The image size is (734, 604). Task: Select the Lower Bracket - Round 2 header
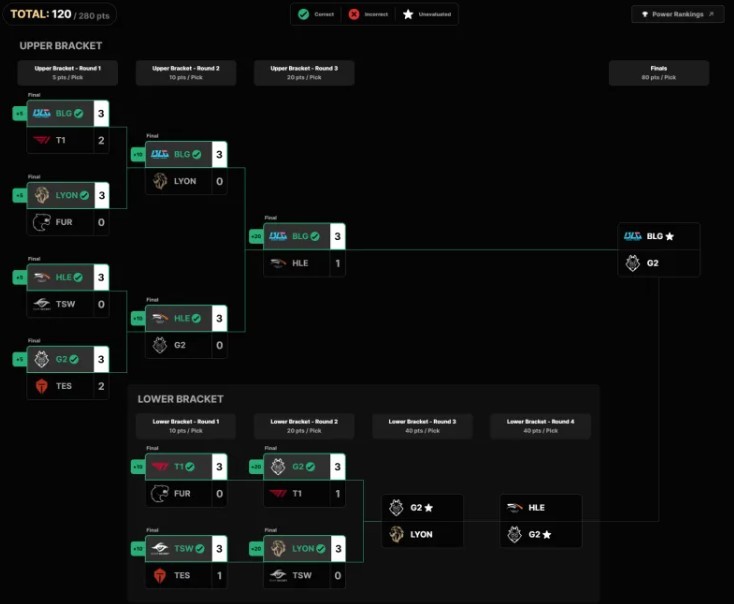(x=304, y=426)
